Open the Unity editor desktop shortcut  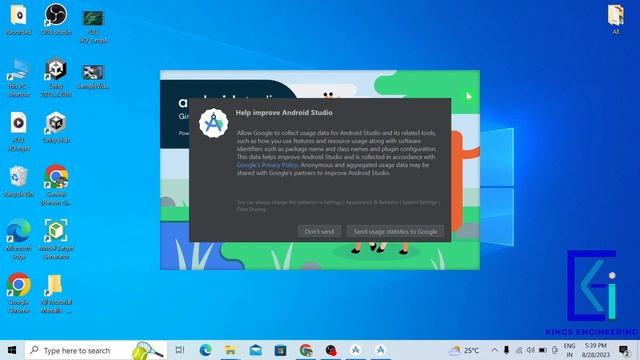[x=56, y=78]
